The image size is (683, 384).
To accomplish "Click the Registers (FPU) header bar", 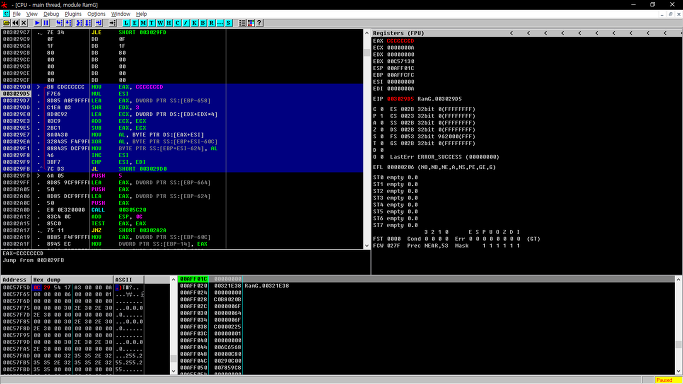I will (x=527, y=33).
